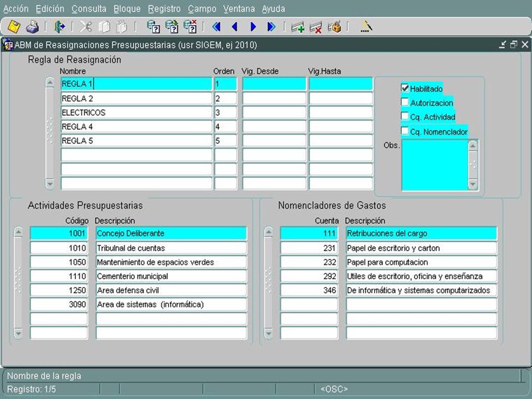Select the REGLA 2 name field

(136, 99)
